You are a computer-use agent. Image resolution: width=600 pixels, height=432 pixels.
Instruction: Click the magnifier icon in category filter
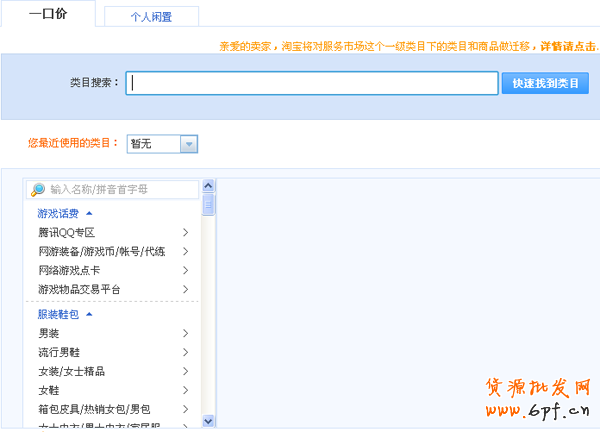[38, 189]
